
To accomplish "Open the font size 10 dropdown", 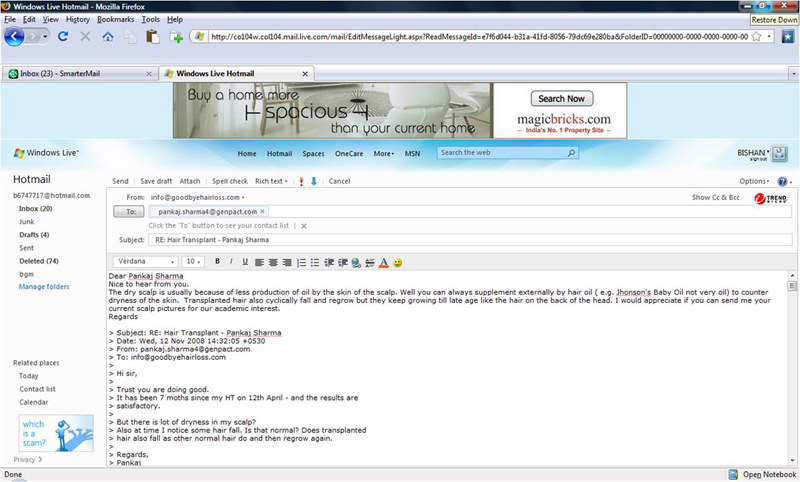I will 194,262.
